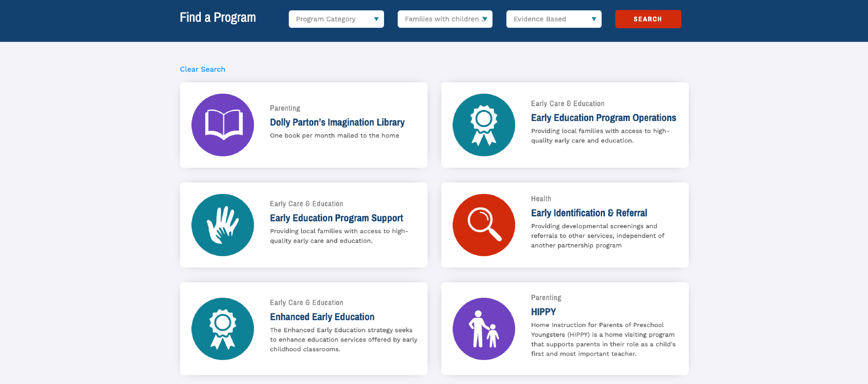Open the Program Category dropdown

pos(336,19)
